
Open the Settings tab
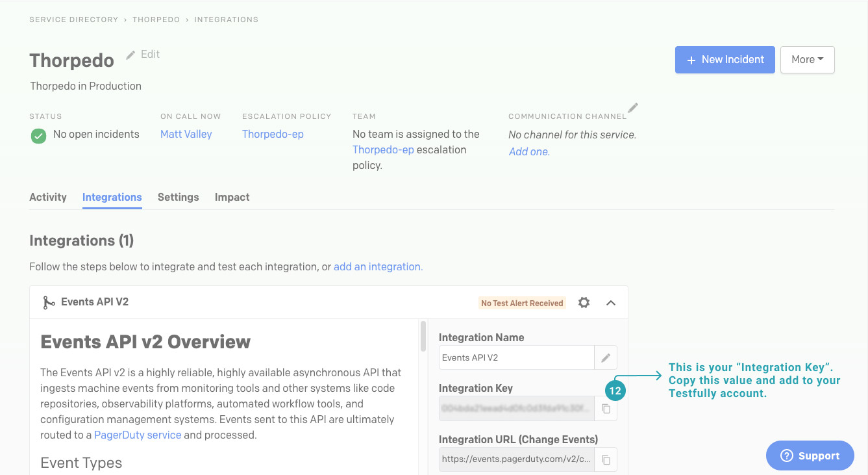[179, 197]
